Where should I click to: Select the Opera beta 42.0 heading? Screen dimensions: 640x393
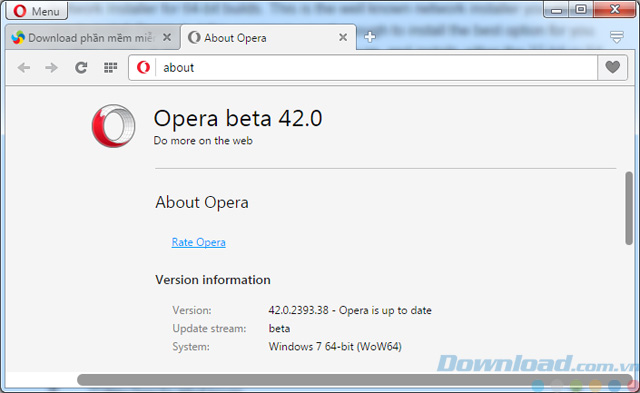coord(238,119)
